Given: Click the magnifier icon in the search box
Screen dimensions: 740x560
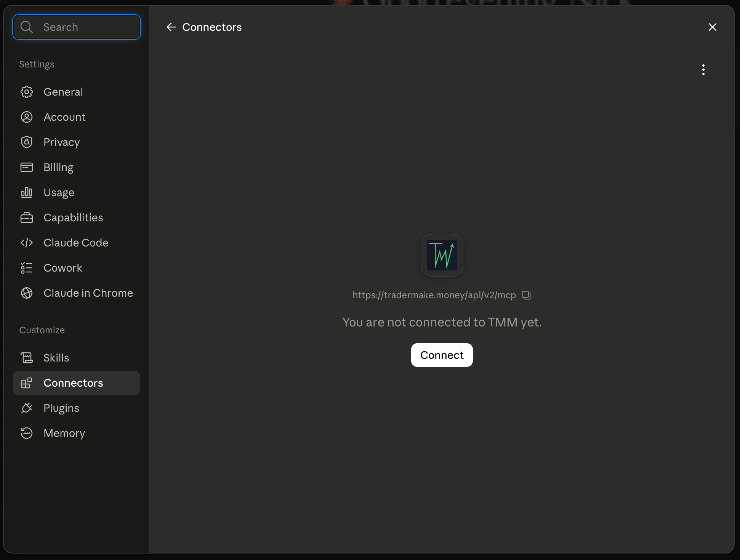Looking at the screenshot, I should coord(27,27).
